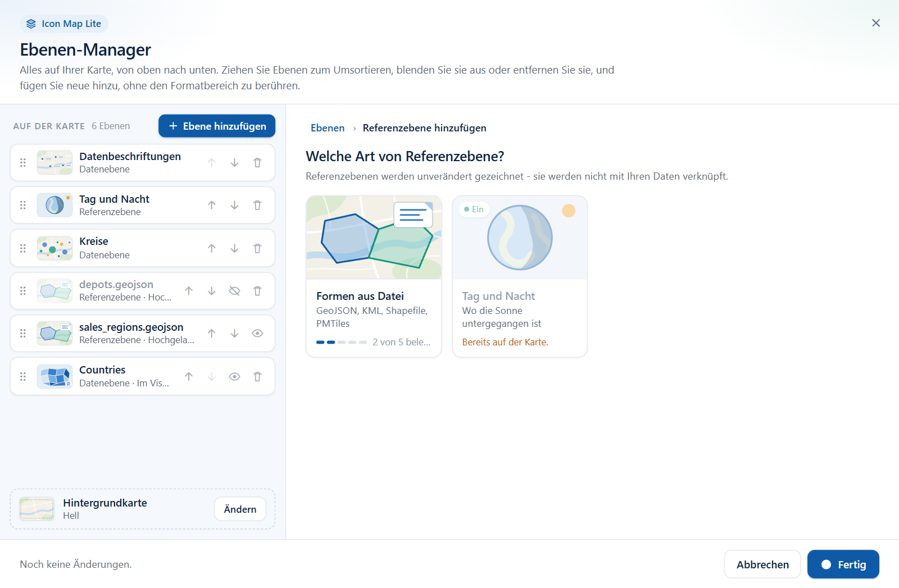Move sales_regions.geojson layer up

[212, 334]
